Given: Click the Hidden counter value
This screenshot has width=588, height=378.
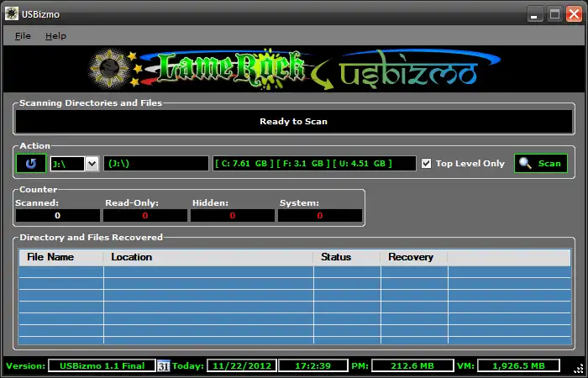Looking at the screenshot, I should [233, 216].
